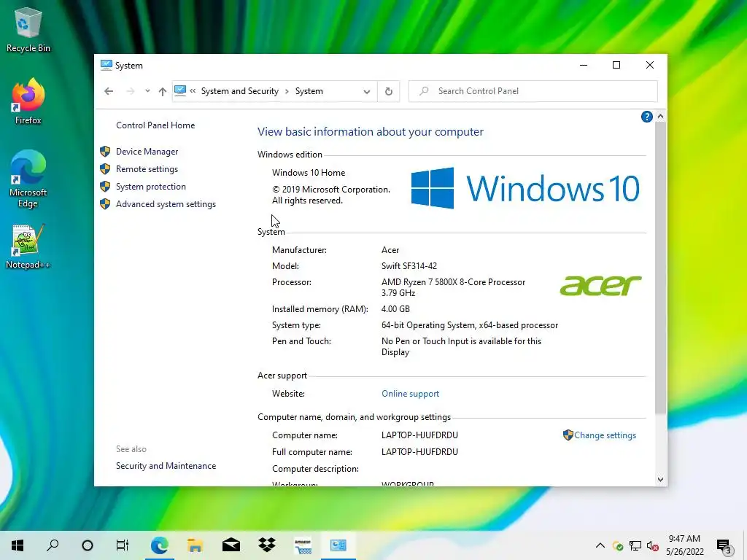Open File Explorer from taskbar
The height and width of the screenshot is (560, 747).
point(195,545)
